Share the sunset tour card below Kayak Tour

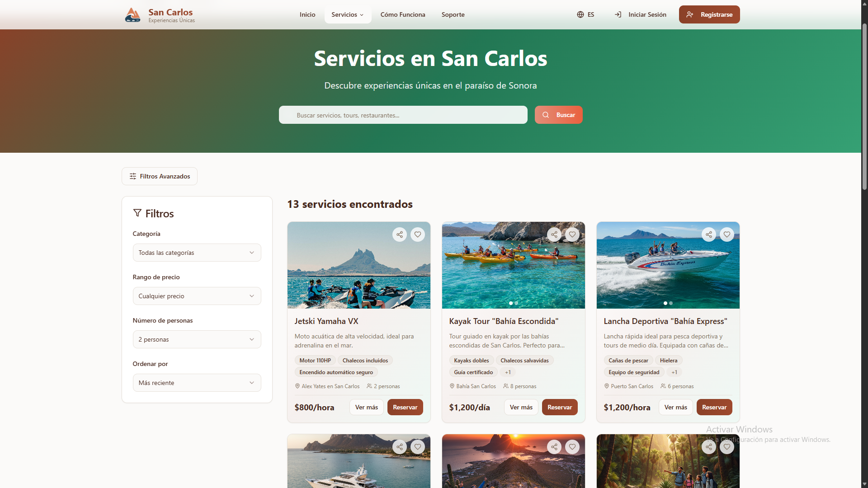(x=554, y=446)
